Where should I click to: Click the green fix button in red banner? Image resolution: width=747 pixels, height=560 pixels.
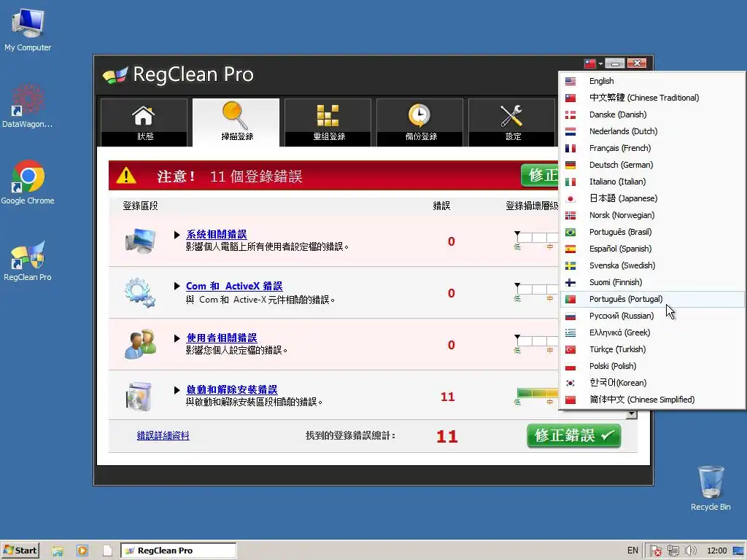(x=540, y=176)
